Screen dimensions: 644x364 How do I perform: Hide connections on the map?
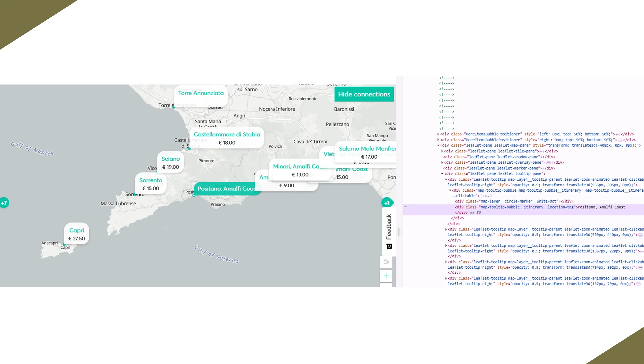click(364, 94)
